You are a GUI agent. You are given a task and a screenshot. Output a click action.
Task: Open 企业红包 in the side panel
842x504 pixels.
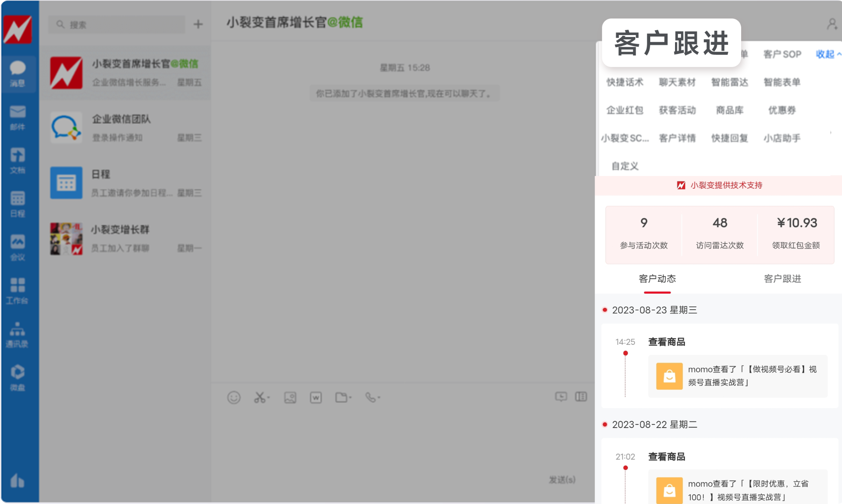click(625, 110)
